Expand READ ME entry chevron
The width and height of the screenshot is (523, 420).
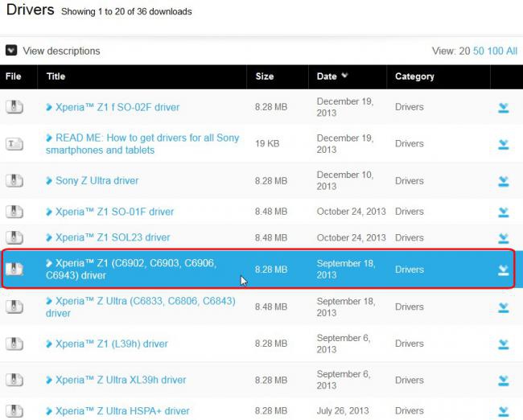[49, 138]
